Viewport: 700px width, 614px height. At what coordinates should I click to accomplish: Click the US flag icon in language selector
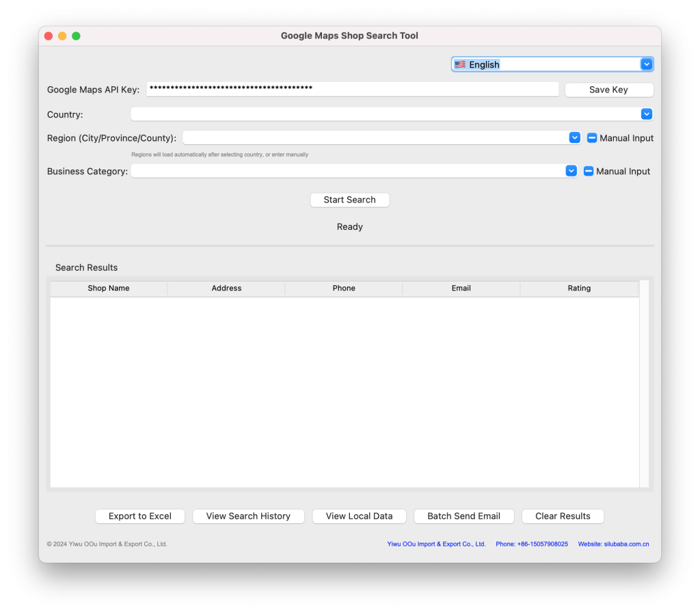point(460,64)
